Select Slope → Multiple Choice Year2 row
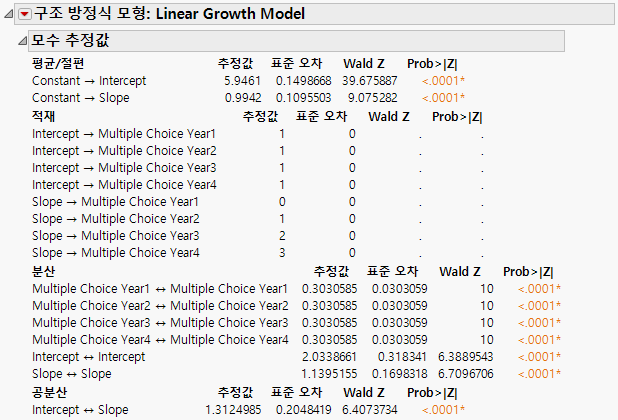This screenshot has width=618, height=420. coord(115,219)
